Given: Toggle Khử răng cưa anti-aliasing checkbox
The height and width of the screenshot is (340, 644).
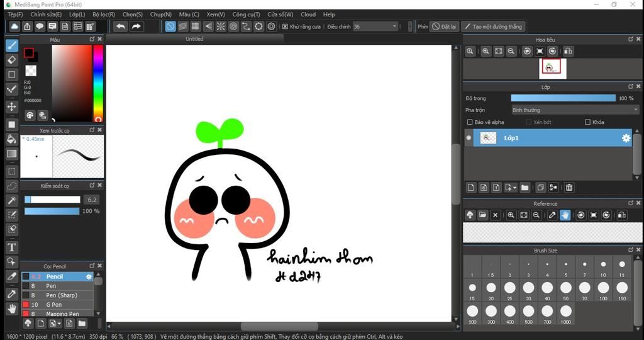Looking at the screenshot, I should point(286,26).
